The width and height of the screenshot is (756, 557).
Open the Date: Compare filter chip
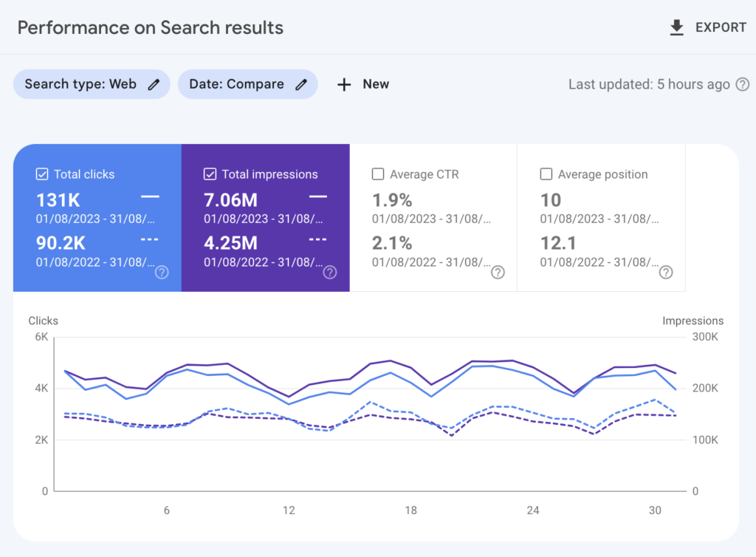pyautogui.click(x=236, y=84)
